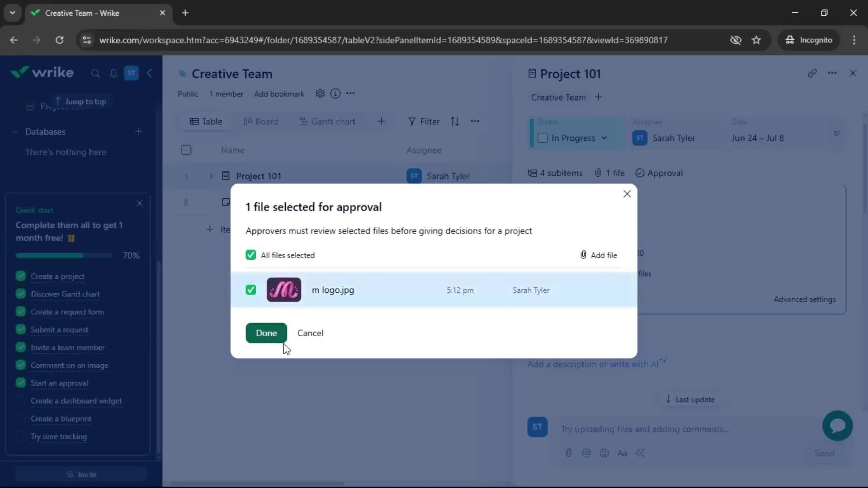Viewport: 868px width, 488px height.
Task: Open In Progress status dropdown
Action: pyautogui.click(x=579, y=138)
